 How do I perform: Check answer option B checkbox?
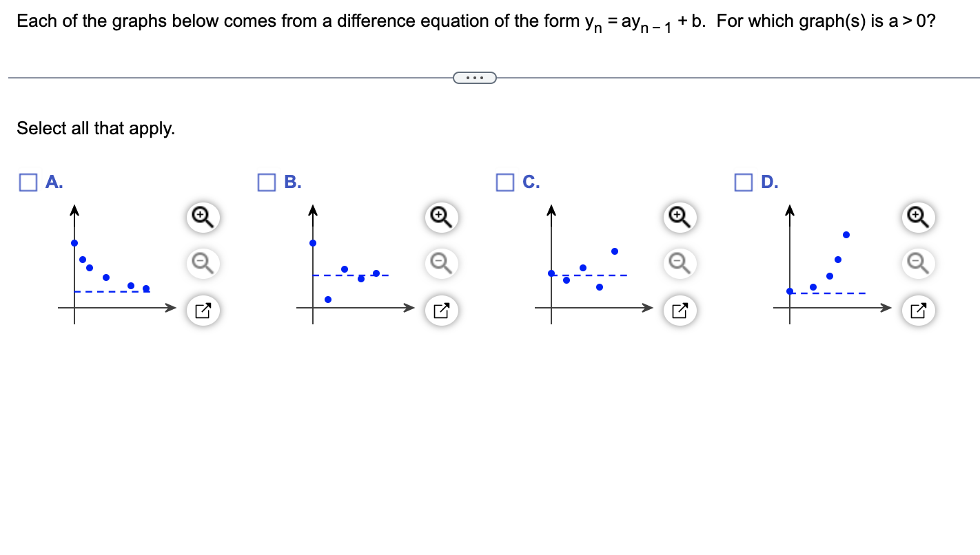267,182
